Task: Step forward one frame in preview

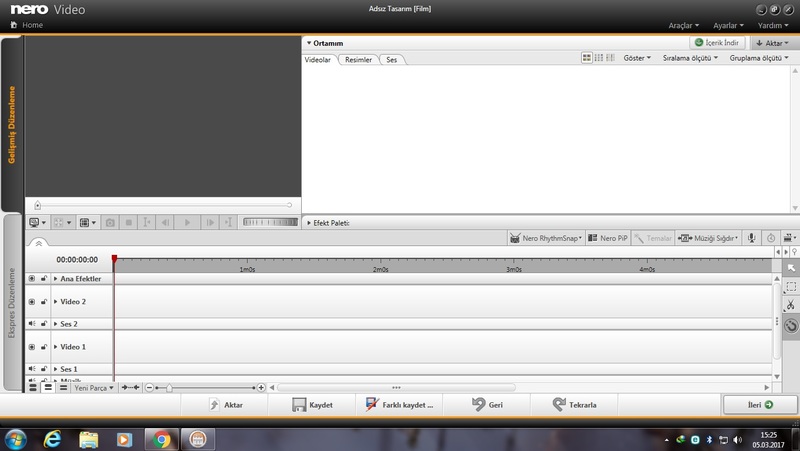Action: (x=210, y=222)
